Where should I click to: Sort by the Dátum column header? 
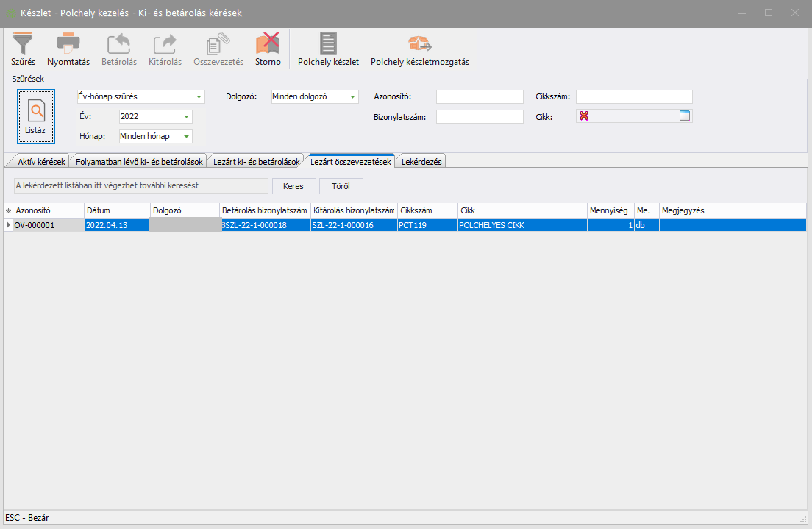coord(116,210)
